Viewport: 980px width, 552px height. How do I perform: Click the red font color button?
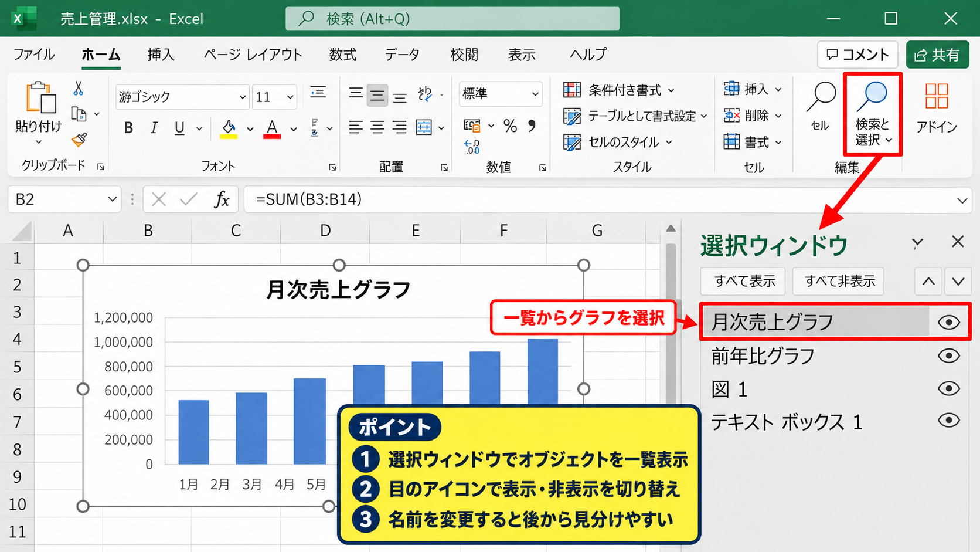[x=272, y=128]
